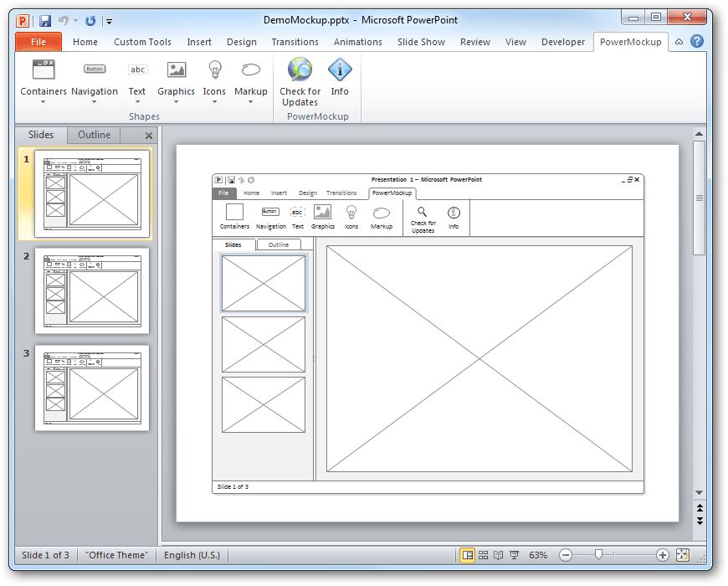The image size is (728, 586).
Task: Open language settings via English (U.S.)
Action: [x=192, y=554]
